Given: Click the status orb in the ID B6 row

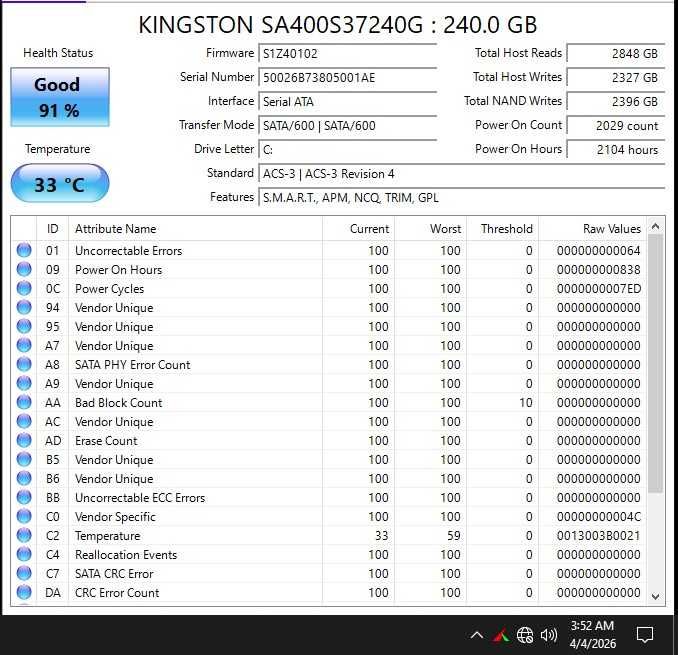Looking at the screenshot, I should [x=24, y=479].
